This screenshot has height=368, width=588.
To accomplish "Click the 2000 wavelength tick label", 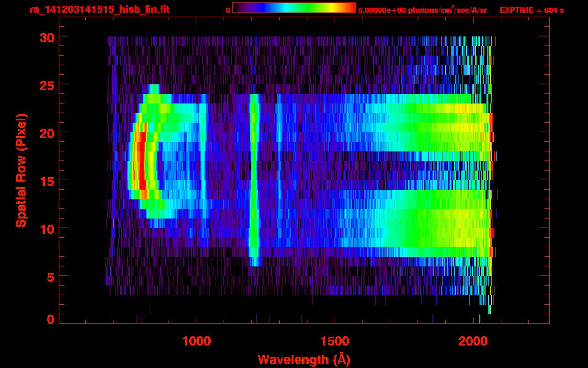I will coord(473,341).
